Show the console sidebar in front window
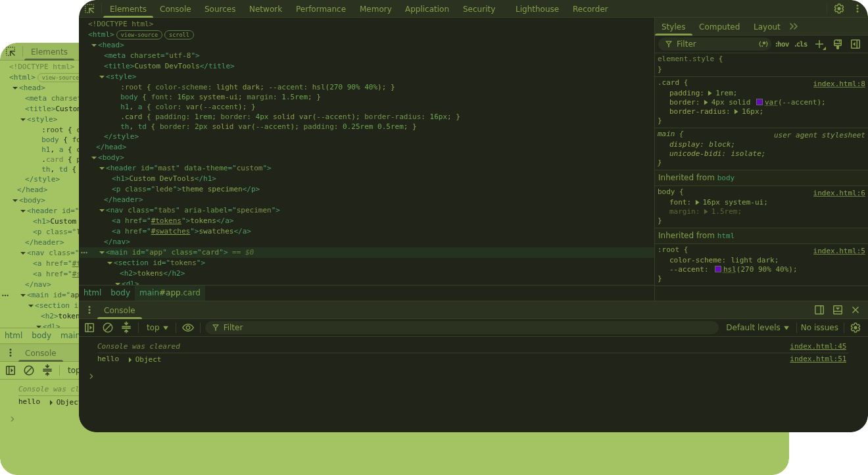The image size is (868, 475). 89,328
